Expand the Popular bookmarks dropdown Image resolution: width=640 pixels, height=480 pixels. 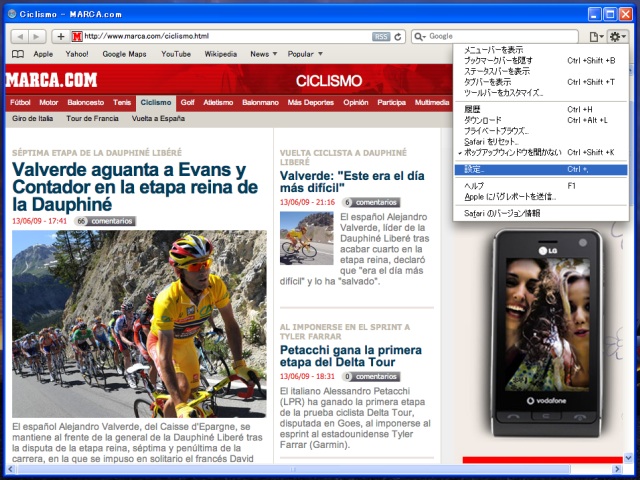click(x=305, y=54)
